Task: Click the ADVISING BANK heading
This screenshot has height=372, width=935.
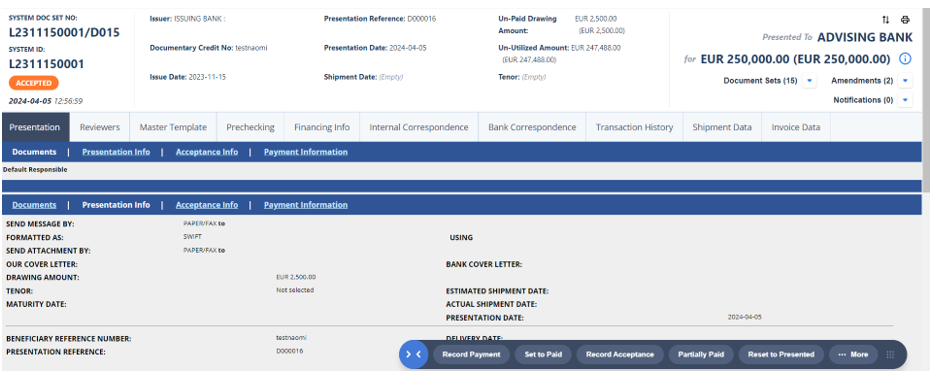Action: pyautogui.click(x=865, y=38)
